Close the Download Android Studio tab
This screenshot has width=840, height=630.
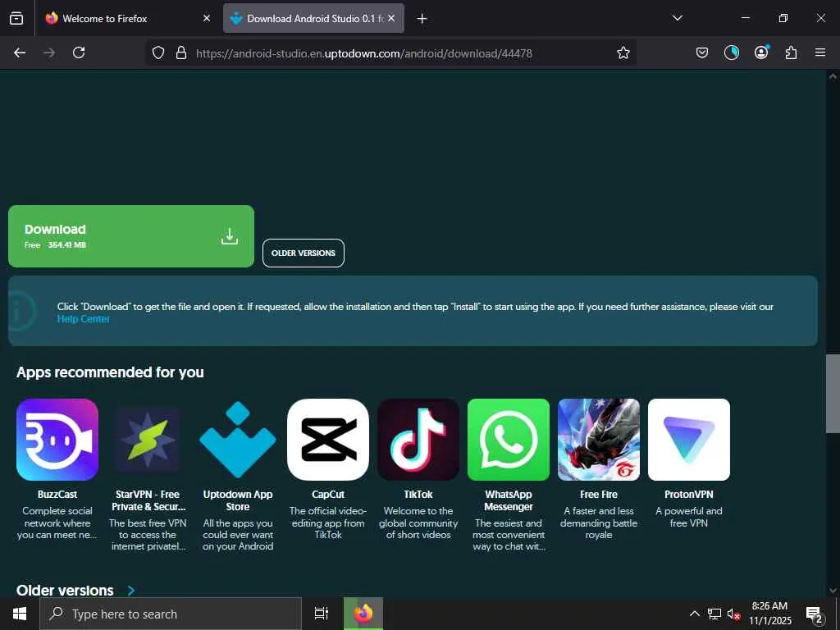(x=391, y=18)
